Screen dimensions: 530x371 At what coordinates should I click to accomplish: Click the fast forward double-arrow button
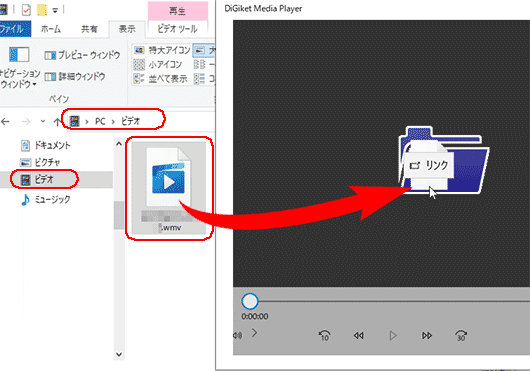point(427,336)
